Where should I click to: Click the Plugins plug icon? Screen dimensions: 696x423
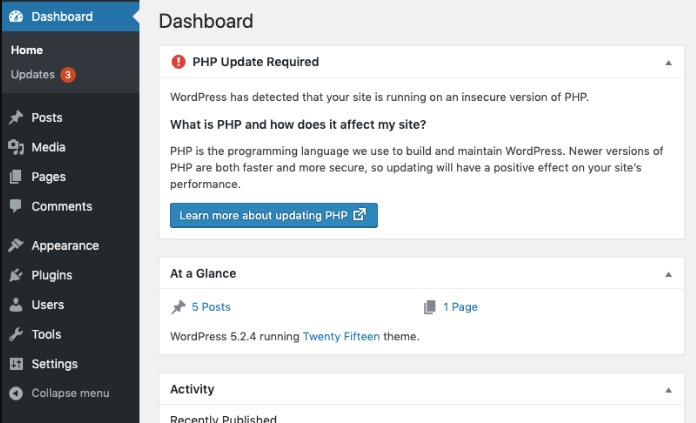tap(16, 275)
